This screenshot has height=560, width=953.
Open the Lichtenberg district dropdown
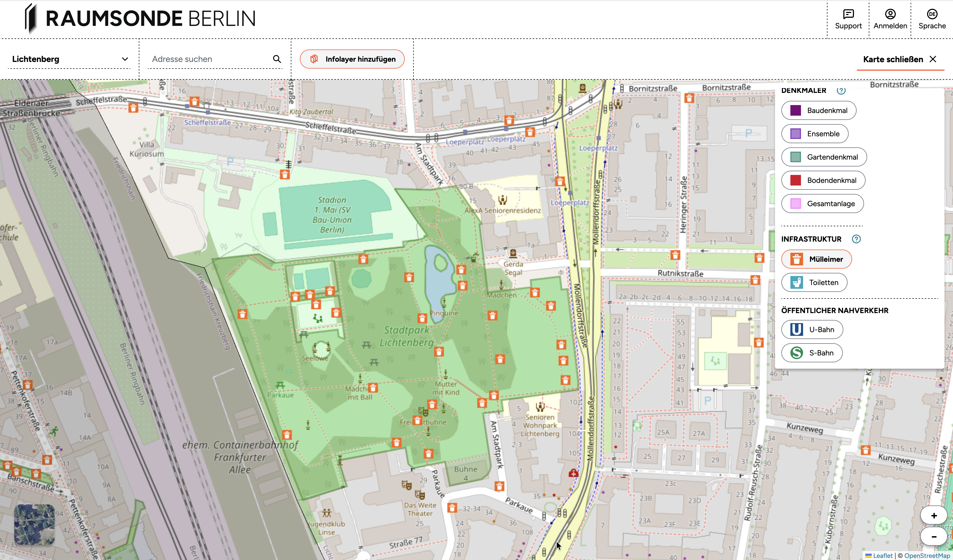(70, 59)
